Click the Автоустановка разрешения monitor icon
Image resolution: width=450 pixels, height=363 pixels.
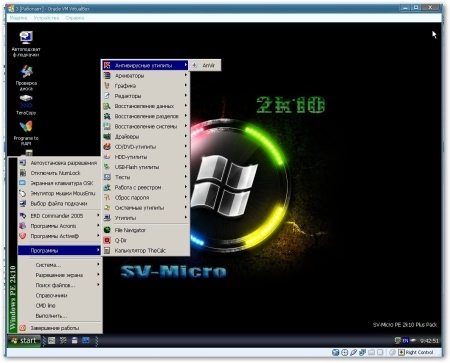coord(23,163)
